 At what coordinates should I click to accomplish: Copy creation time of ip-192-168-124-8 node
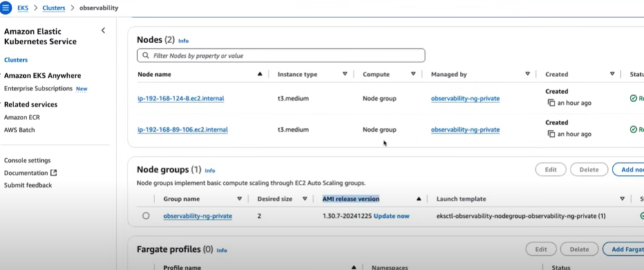tap(551, 103)
